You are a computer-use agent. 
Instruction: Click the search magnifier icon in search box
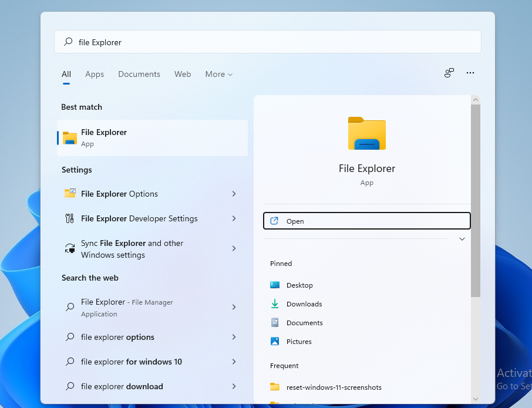(x=68, y=42)
